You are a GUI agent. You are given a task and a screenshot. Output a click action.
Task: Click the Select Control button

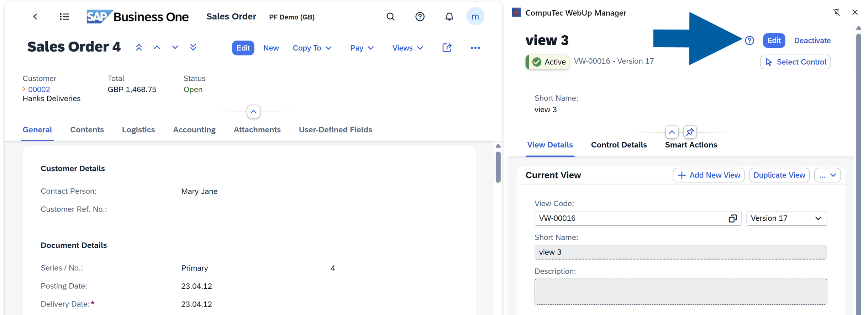[x=795, y=62]
